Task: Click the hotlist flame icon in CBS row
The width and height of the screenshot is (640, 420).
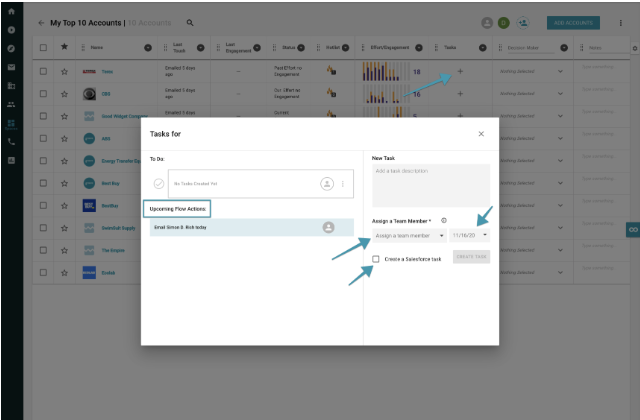Action: tap(331, 93)
